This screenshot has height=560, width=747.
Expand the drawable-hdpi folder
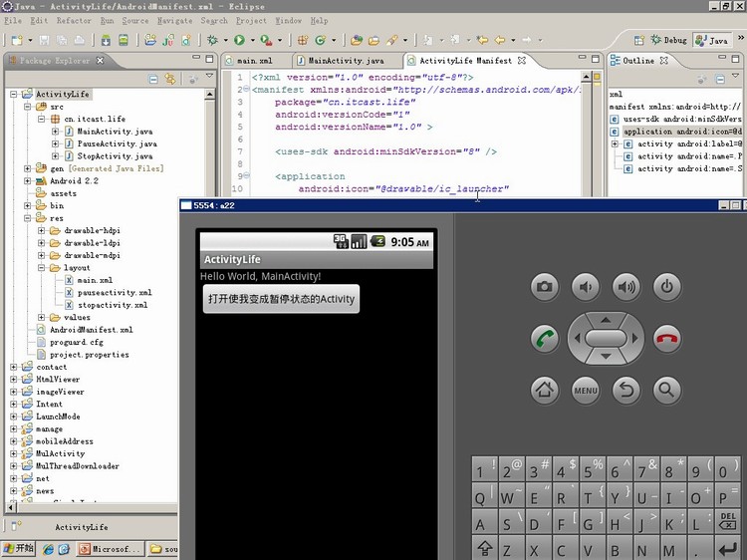[42, 230]
